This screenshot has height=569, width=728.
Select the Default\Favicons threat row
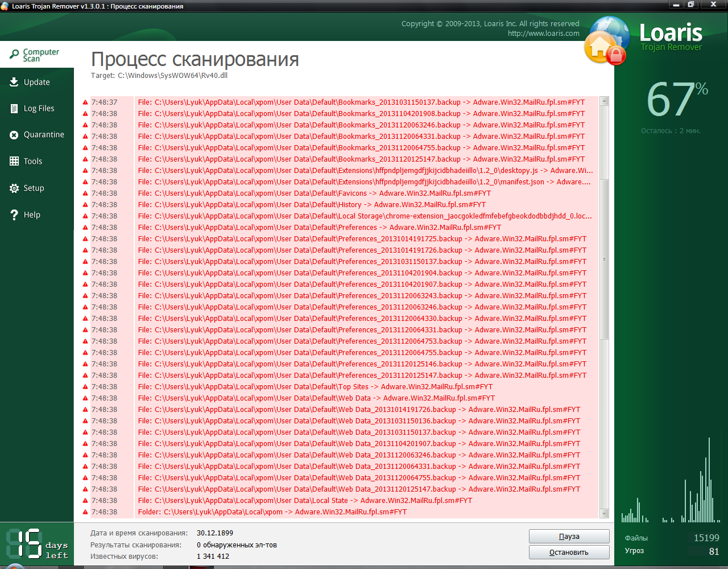[x=340, y=193]
